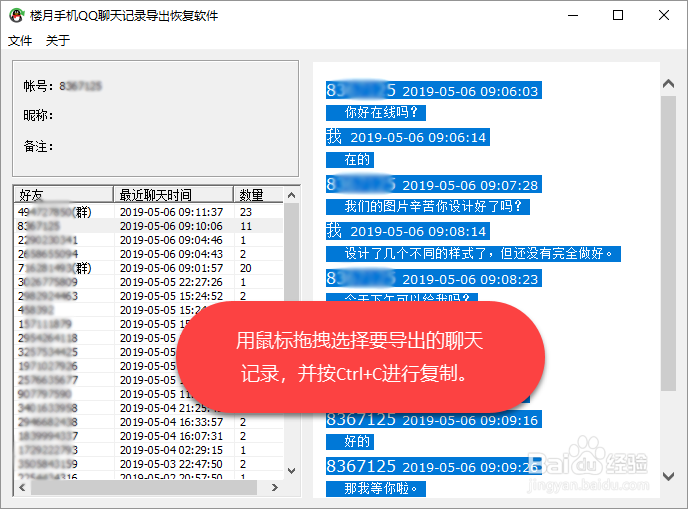Select row with time 2019-05-06 09:11:37

pos(149,212)
